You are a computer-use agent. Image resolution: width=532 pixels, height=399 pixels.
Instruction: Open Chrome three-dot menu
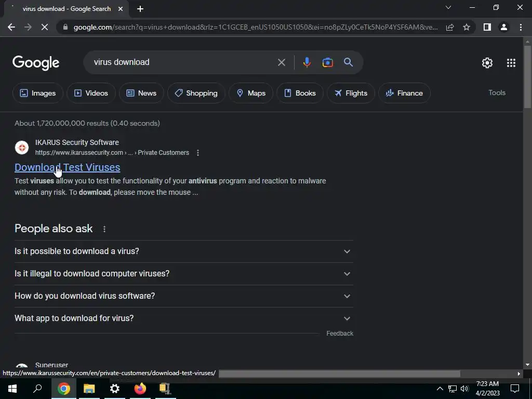click(x=521, y=27)
